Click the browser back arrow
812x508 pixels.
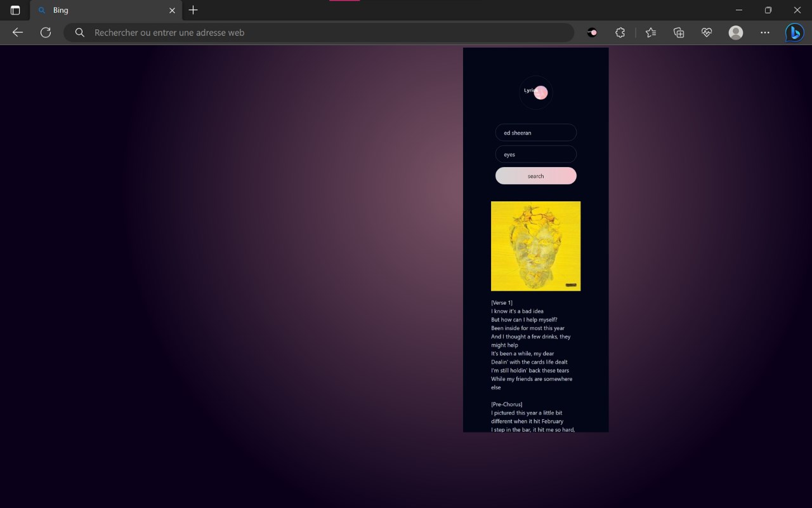(x=18, y=32)
